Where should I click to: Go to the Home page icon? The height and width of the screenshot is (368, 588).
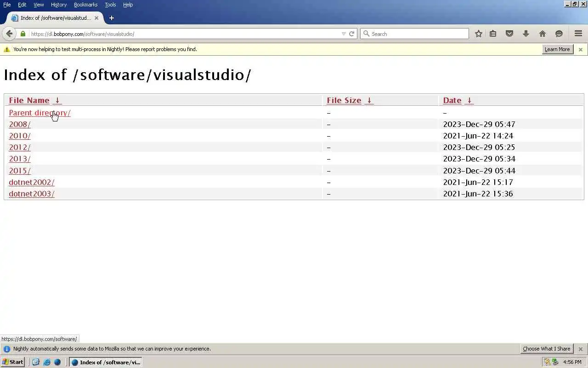point(543,34)
